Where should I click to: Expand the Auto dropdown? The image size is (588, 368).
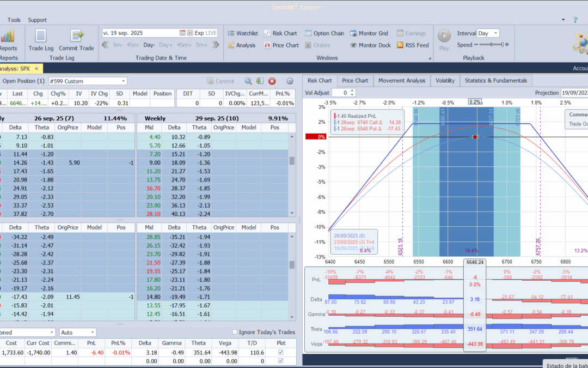(93, 332)
